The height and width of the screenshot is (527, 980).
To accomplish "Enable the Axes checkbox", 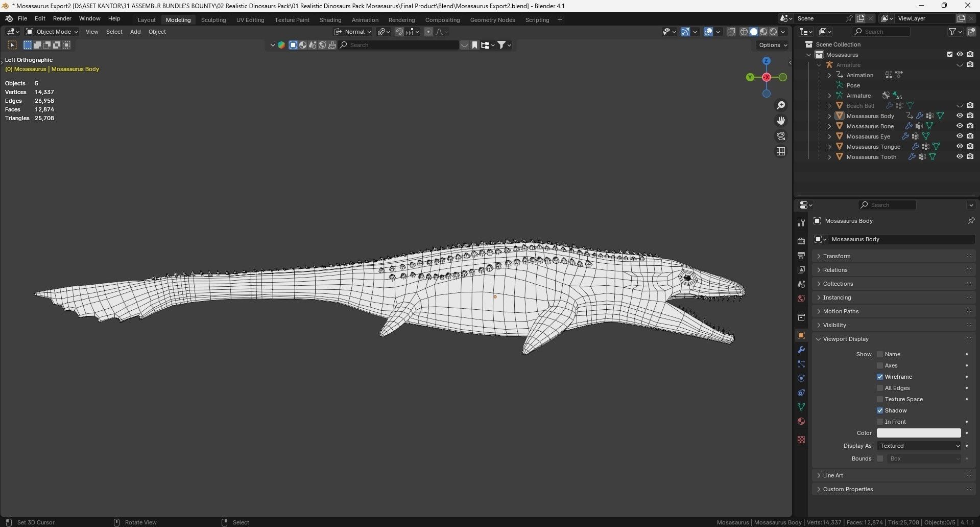I will (x=880, y=365).
